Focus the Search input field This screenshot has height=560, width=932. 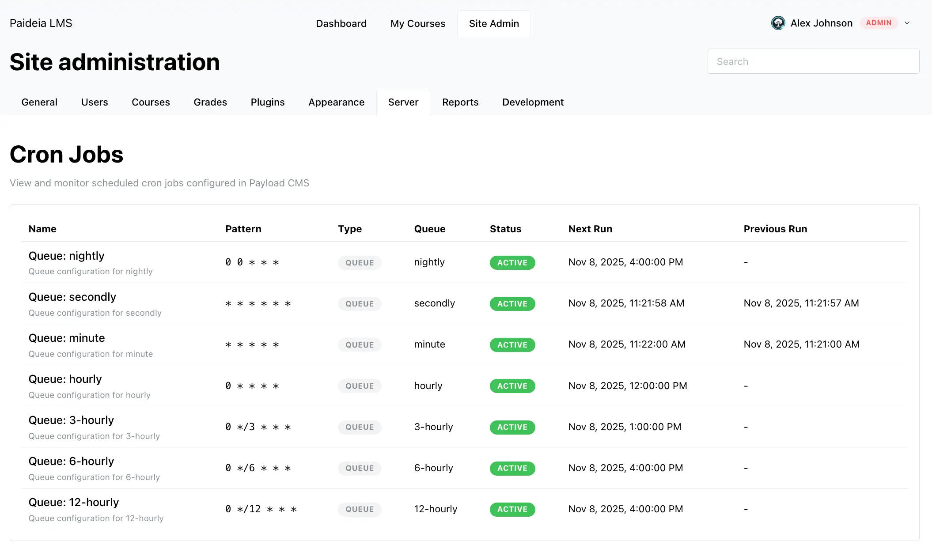(x=813, y=61)
